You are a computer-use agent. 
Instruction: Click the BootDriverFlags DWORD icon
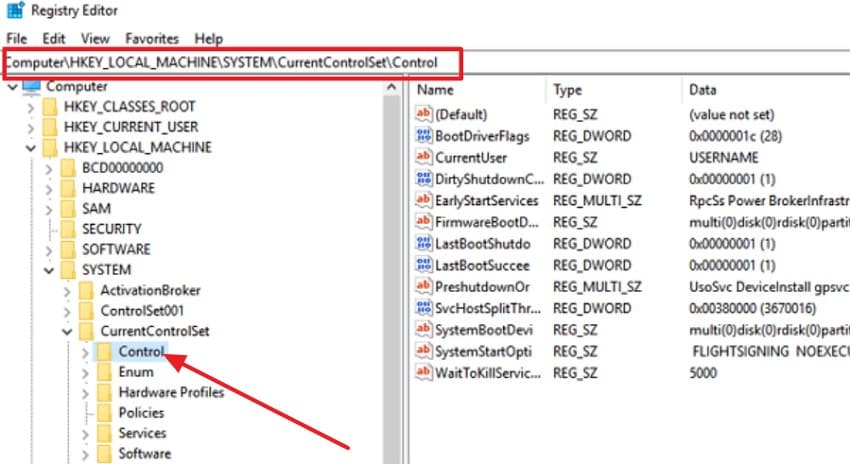[423, 136]
